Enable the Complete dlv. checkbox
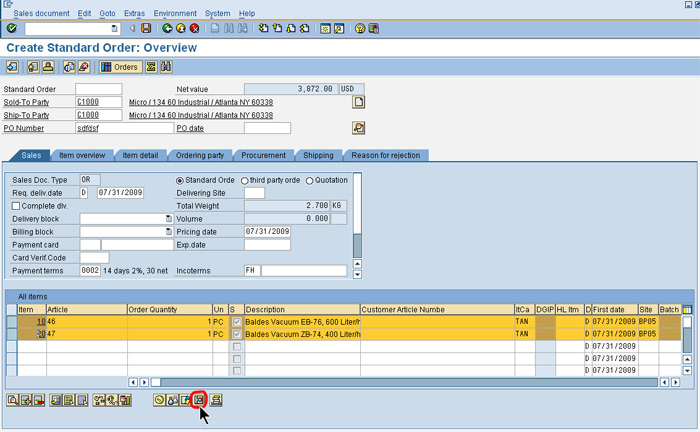This screenshot has height=432, width=700. tap(16, 206)
